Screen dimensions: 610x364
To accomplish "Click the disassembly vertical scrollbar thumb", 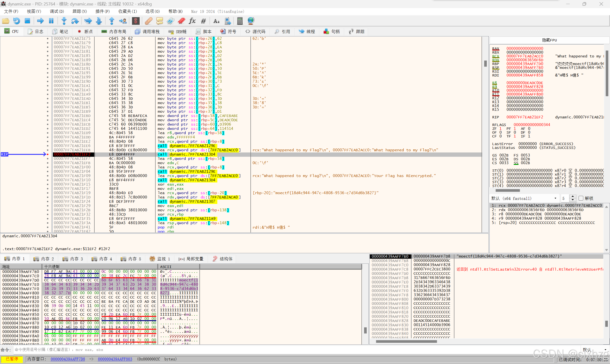I will 485,64.
